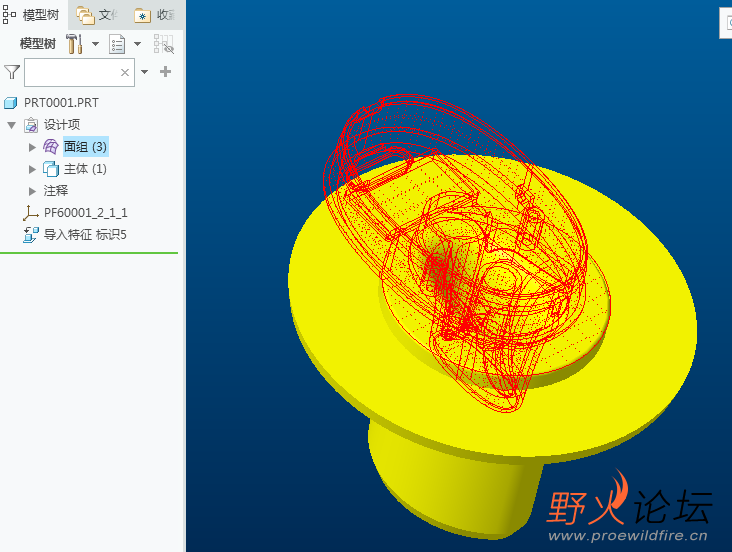This screenshot has width=732, height=552.
Task: Select the 注释 tree item
Action: point(56,191)
